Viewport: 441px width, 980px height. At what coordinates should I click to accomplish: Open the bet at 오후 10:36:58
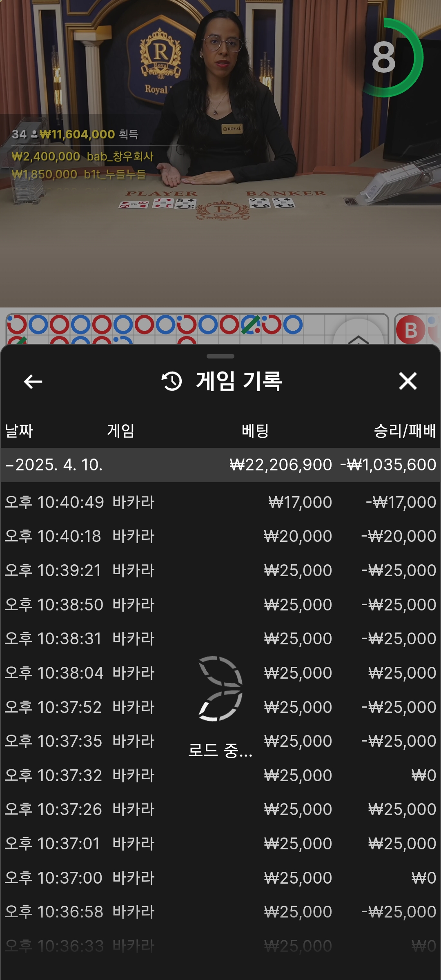click(220, 912)
